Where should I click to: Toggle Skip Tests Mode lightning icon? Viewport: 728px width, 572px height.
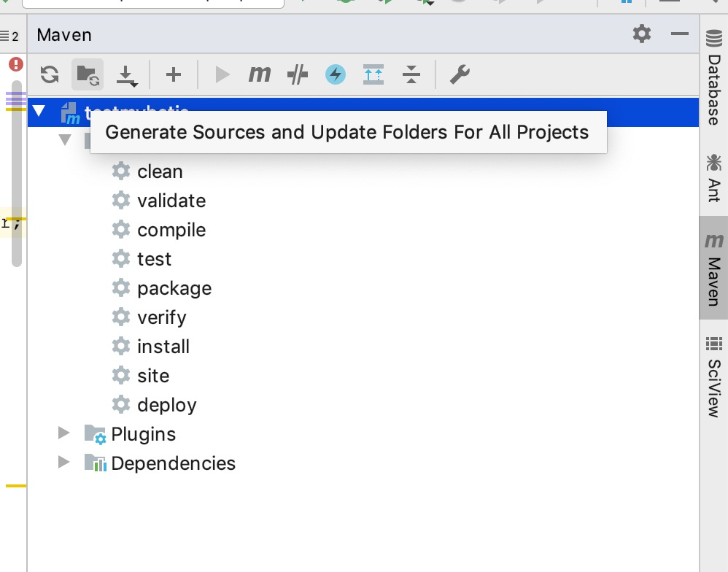336,74
